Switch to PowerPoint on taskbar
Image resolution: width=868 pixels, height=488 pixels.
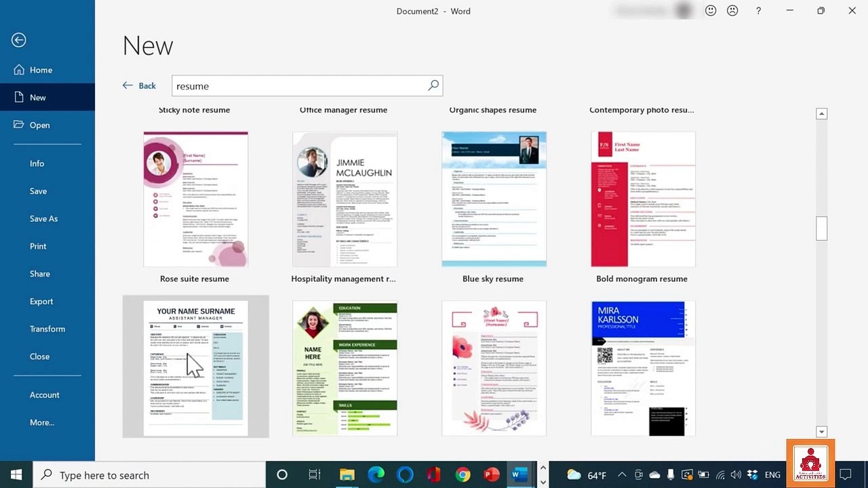[x=492, y=474]
